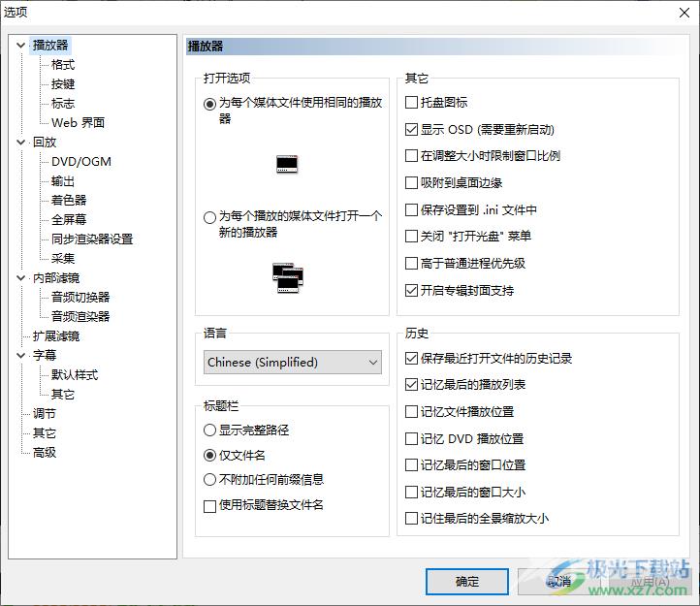Open the 音频切换器 settings page
Viewport: 700px width, 606px height.
click(x=80, y=298)
